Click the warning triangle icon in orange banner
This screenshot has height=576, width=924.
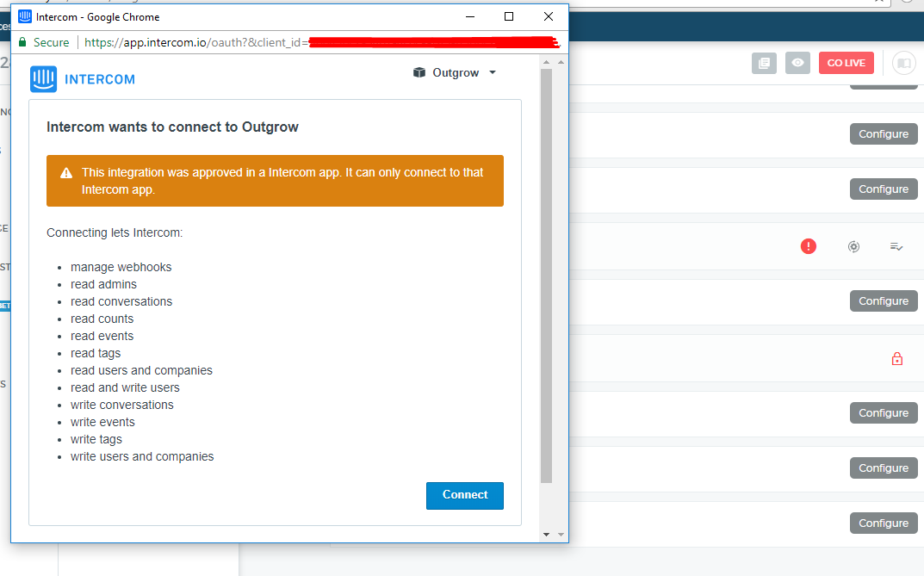pyautogui.click(x=66, y=173)
